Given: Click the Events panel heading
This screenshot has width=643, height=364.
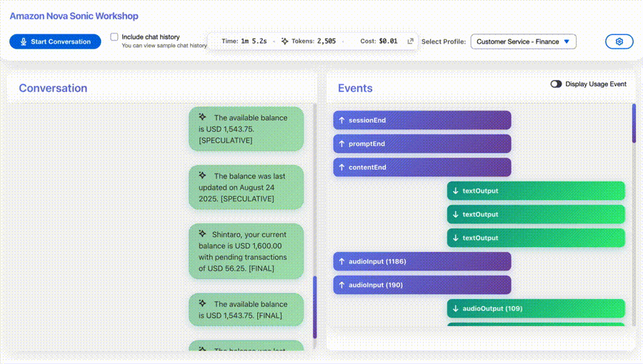Looking at the screenshot, I should coord(355,88).
